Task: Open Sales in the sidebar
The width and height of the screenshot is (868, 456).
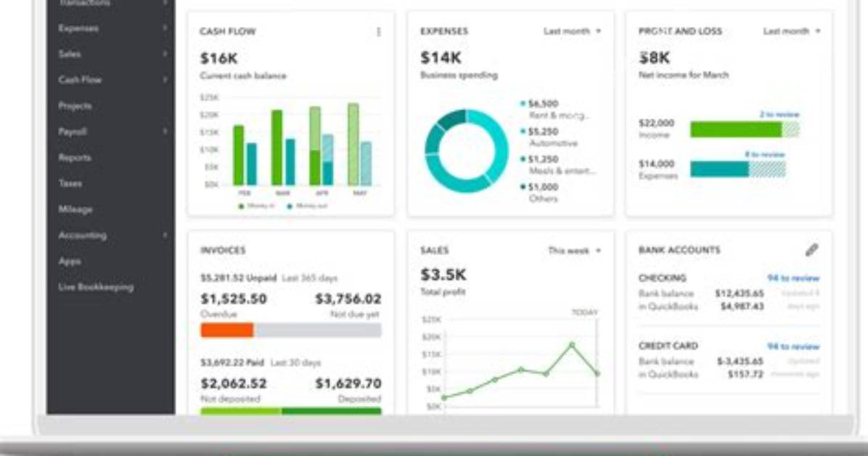Action: (x=70, y=54)
